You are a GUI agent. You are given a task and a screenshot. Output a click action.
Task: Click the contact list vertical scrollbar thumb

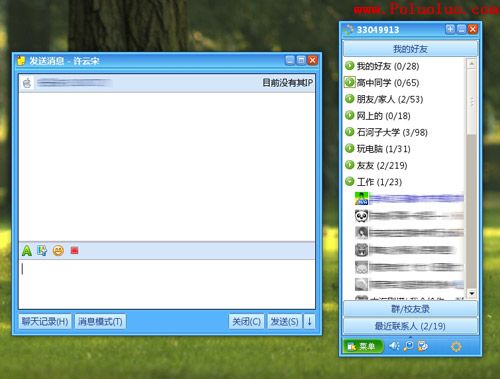point(471,102)
